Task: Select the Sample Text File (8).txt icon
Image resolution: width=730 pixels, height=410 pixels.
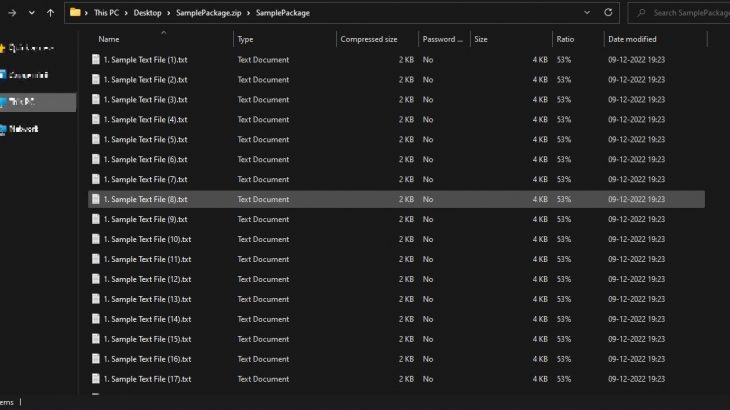Action: pos(96,199)
